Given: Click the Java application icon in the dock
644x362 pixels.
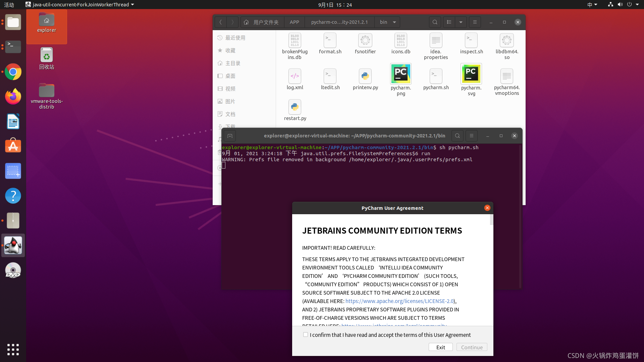Looking at the screenshot, I should point(13,245).
